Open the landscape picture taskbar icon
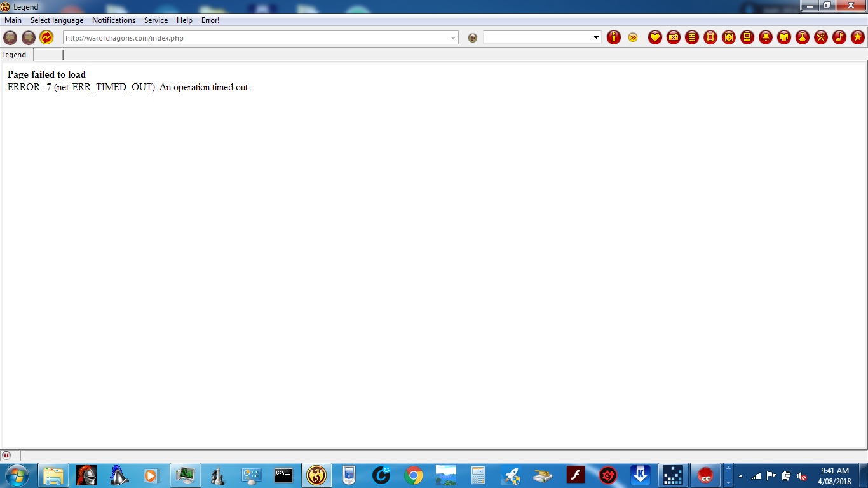868x488 pixels. (x=446, y=475)
